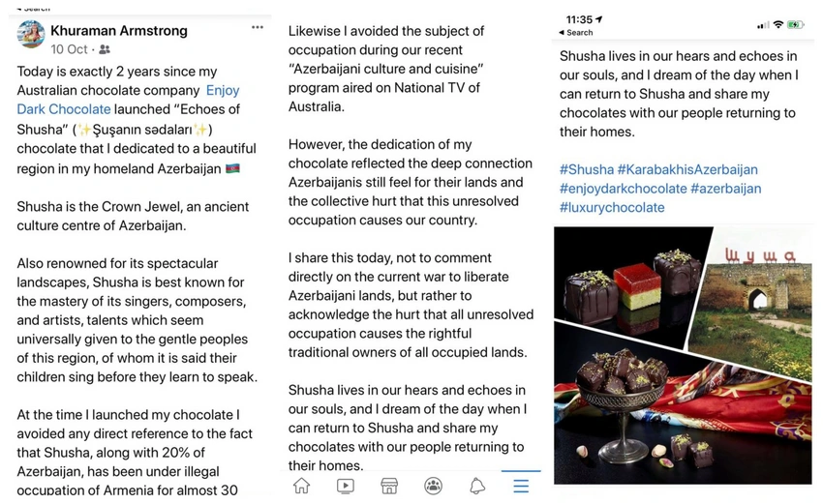This screenshot has width=823, height=504.
Task: Open the Watch video tab icon
Action: coord(346,487)
